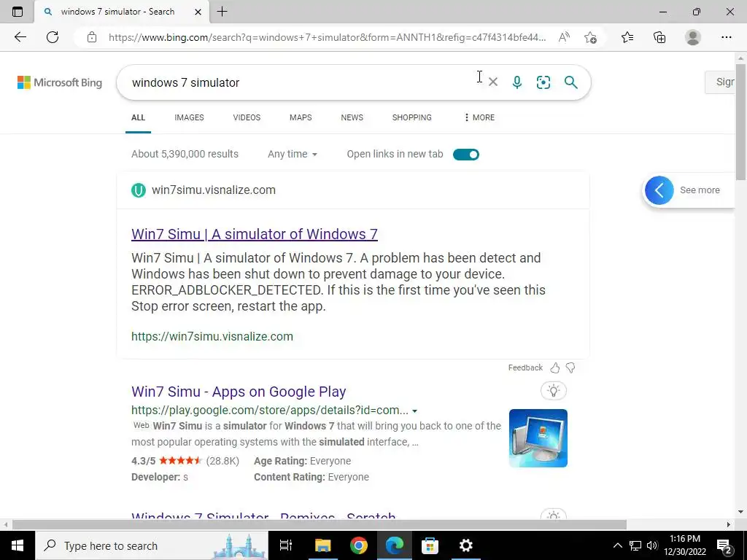The image size is (747, 560).
Task: Open visual search camera icon
Action: (x=543, y=82)
